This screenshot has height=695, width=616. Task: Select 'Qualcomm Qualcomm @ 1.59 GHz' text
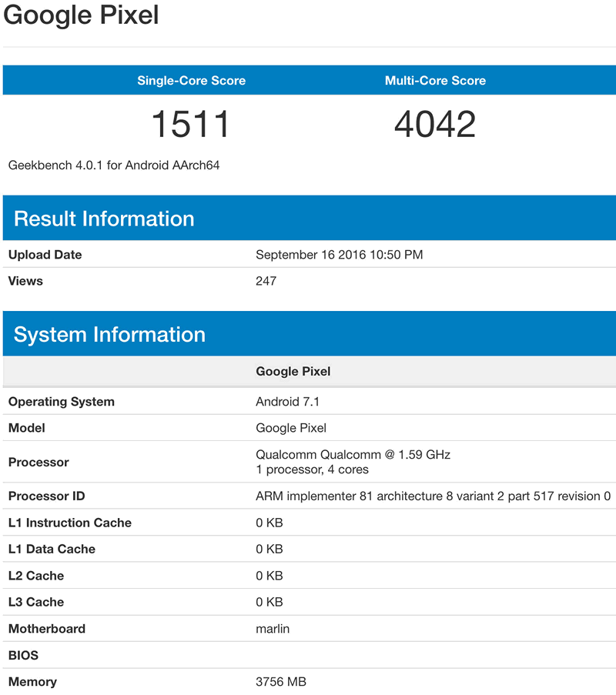353,455
